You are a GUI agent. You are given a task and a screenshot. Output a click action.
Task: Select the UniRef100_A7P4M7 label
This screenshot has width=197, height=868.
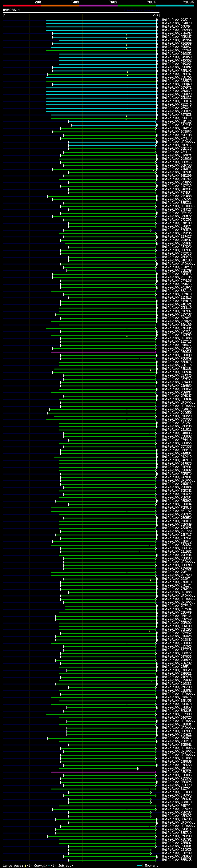177,33
